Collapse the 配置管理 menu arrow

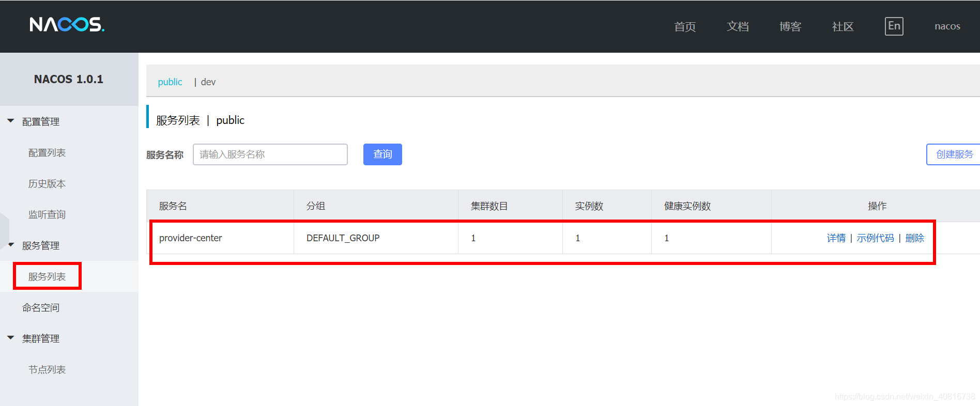click(10, 121)
